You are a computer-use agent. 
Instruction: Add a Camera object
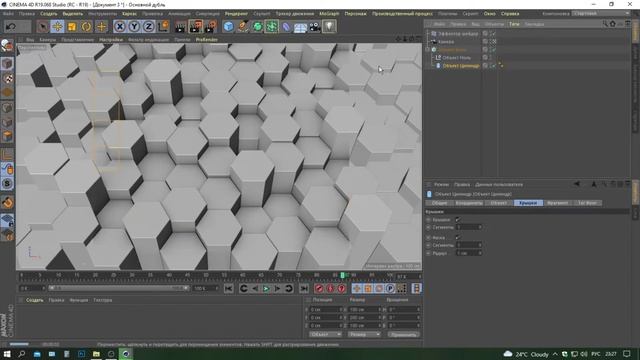[315, 27]
